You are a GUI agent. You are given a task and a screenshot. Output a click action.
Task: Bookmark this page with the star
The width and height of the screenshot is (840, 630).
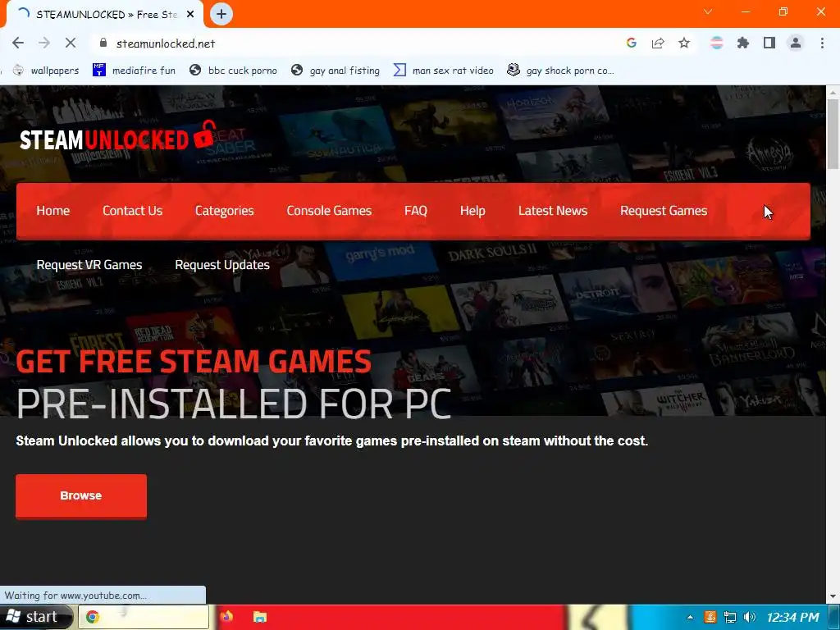tap(684, 43)
